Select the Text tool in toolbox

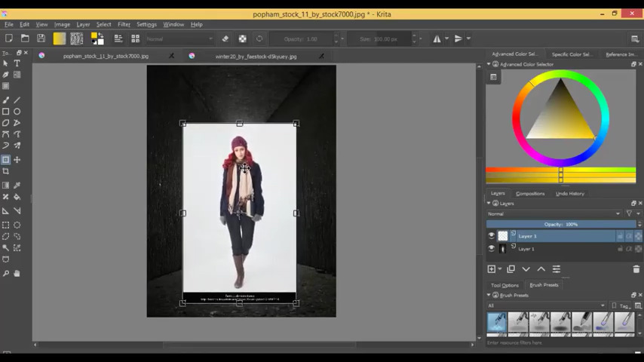click(17, 63)
